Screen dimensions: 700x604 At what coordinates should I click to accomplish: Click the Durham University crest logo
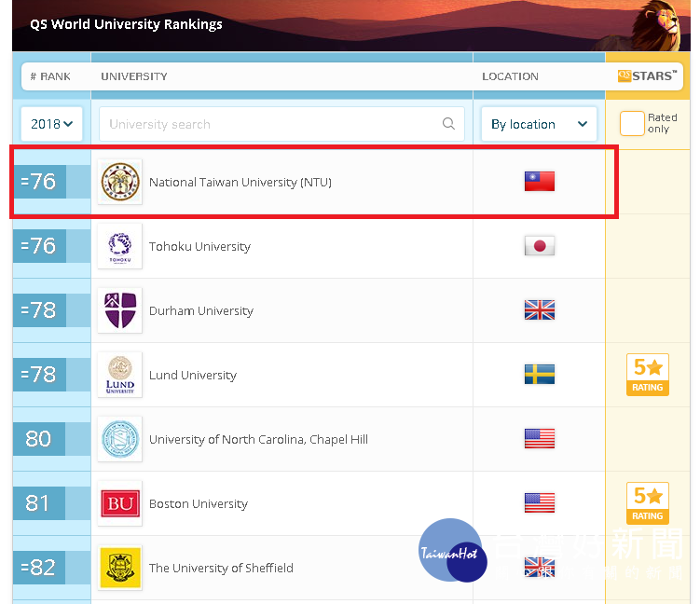pos(120,310)
